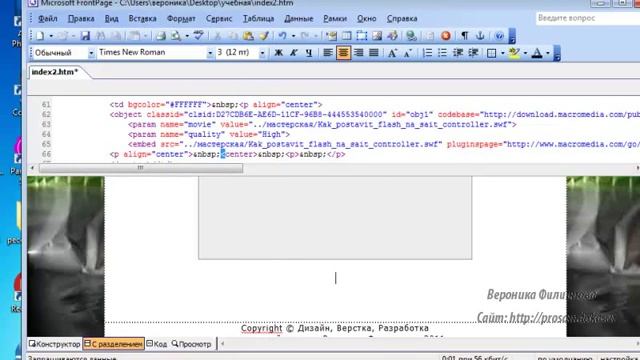Open the Правка menu
Viewport: 640px width, 360px height.
coord(81,19)
